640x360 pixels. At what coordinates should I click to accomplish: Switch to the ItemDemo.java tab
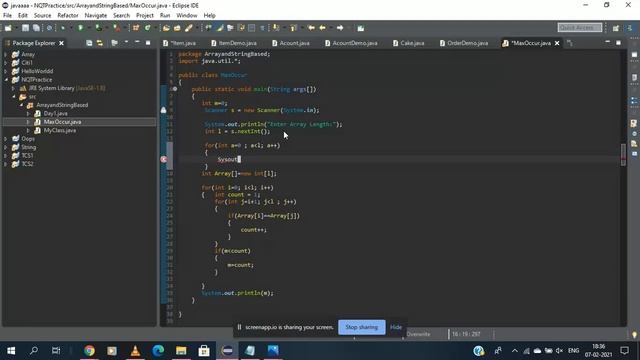pos(234,43)
